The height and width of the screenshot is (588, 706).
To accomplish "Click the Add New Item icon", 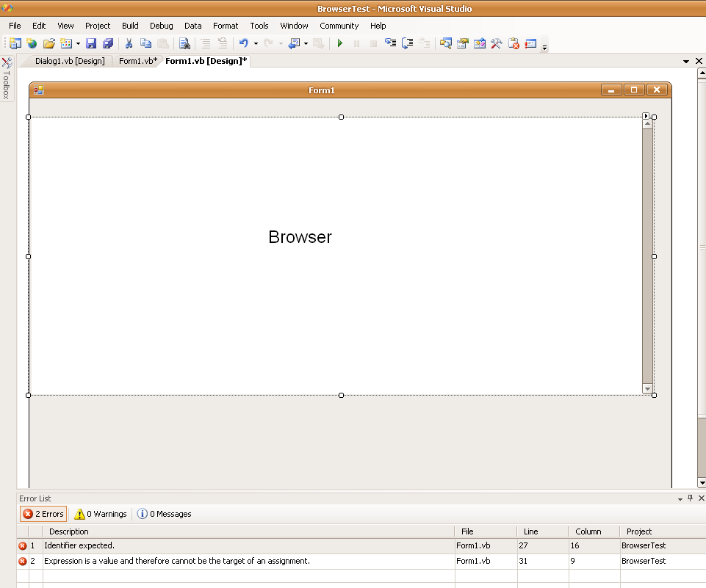I will [66, 43].
